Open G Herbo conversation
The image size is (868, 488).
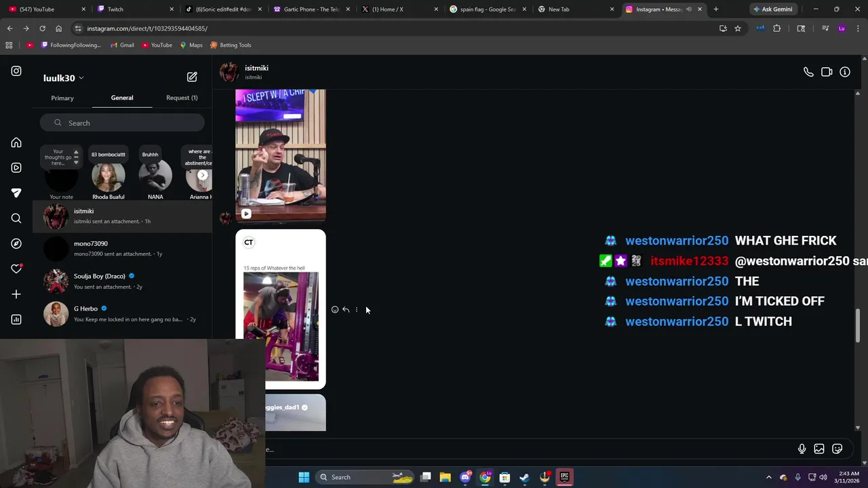coord(122,314)
